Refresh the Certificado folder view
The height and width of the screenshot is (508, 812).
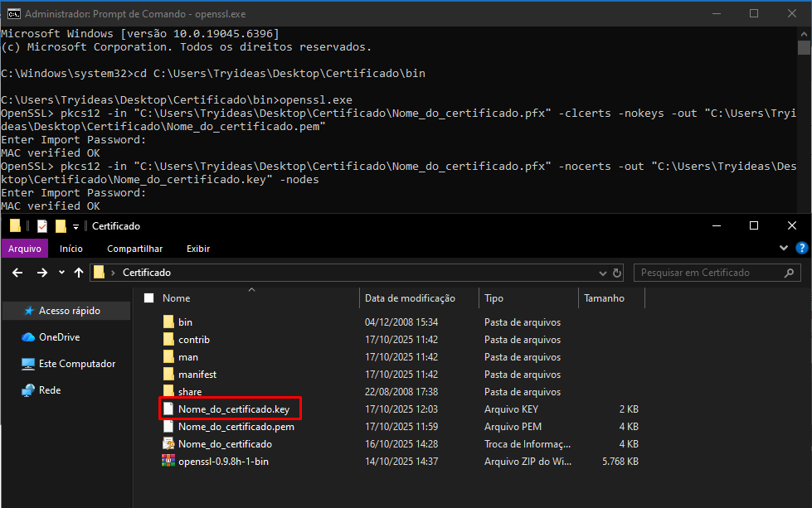coord(617,273)
